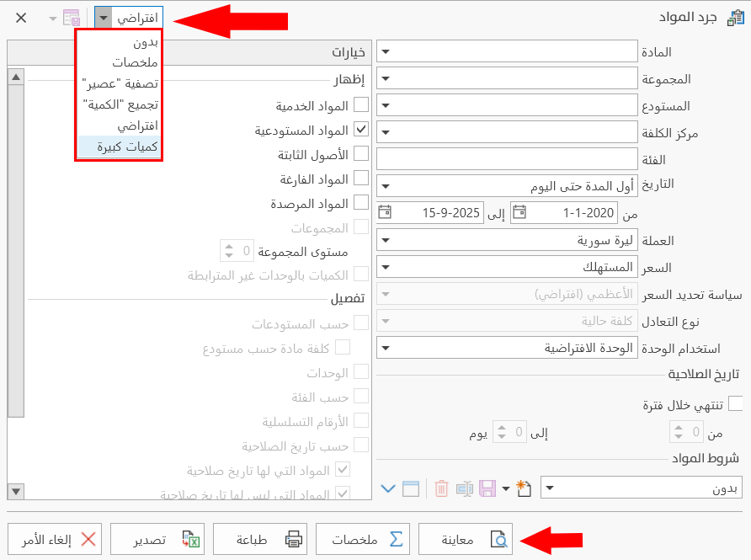The width and height of the screenshot is (751, 560).
Task: Click the delete trash icon under material conditions
Action: (x=441, y=488)
